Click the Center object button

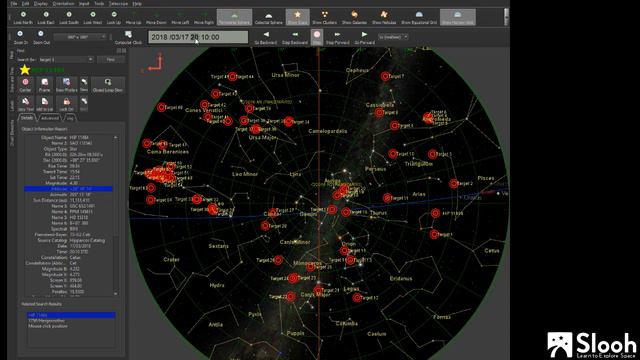(x=25, y=85)
